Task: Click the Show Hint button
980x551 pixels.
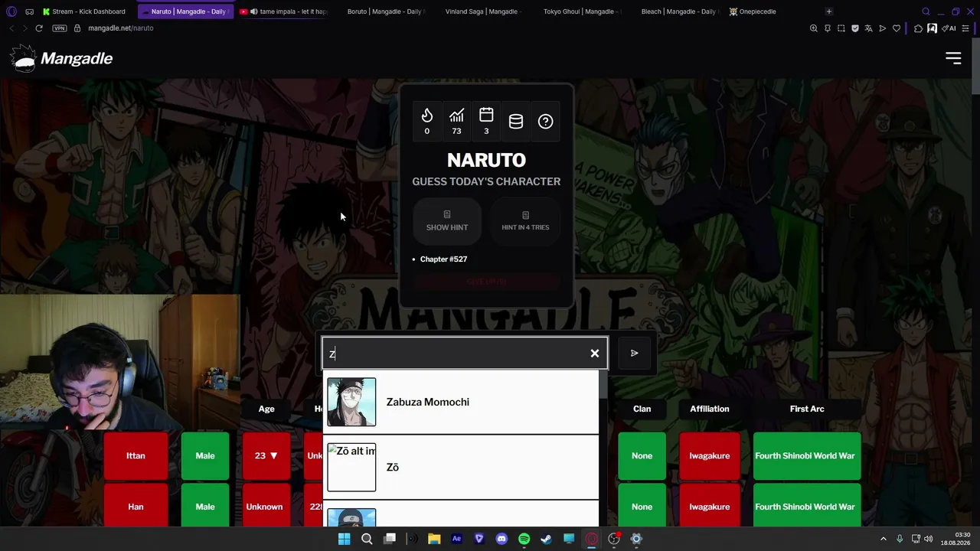Action: [447, 221]
